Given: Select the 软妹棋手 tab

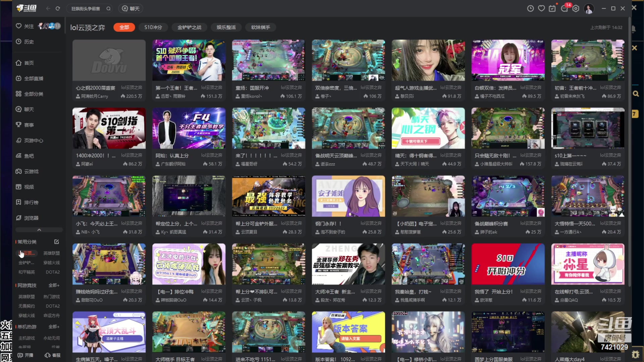Looking at the screenshot, I should pyautogui.click(x=260, y=27).
